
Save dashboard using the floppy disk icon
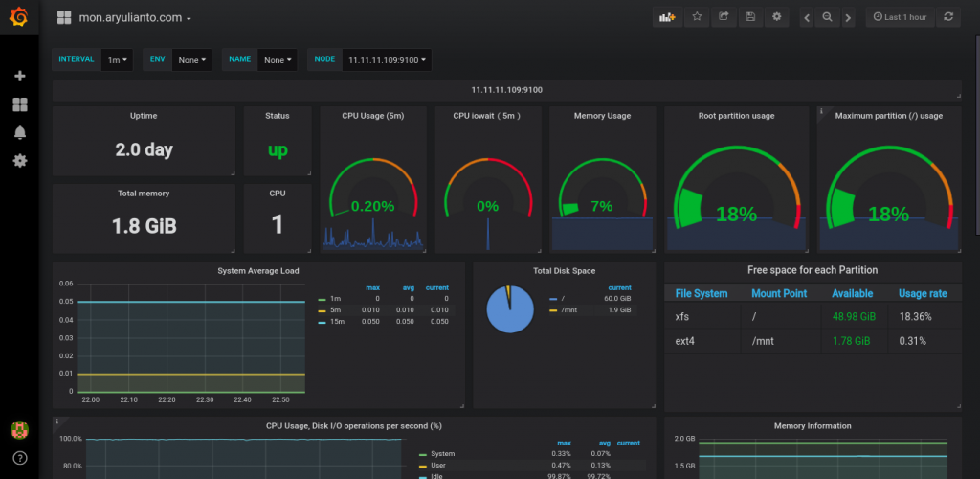click(x=750, y=17)
